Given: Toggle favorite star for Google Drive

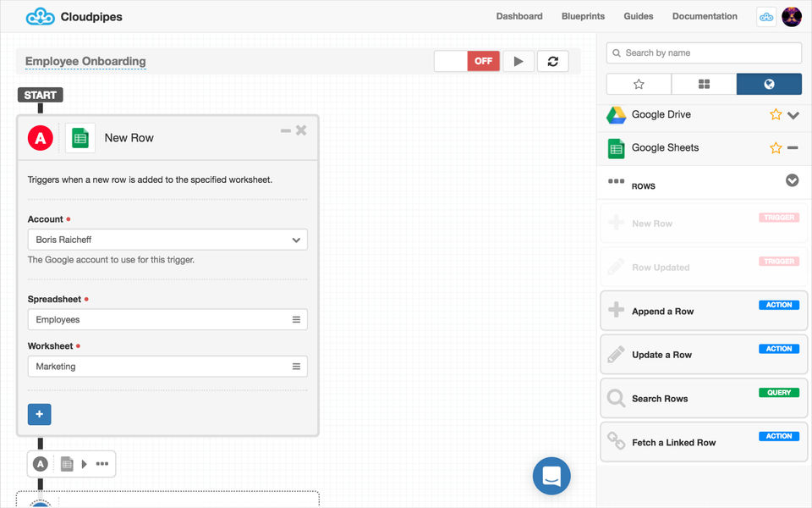Looking at the screenshot, I should [x=776, y=114].
